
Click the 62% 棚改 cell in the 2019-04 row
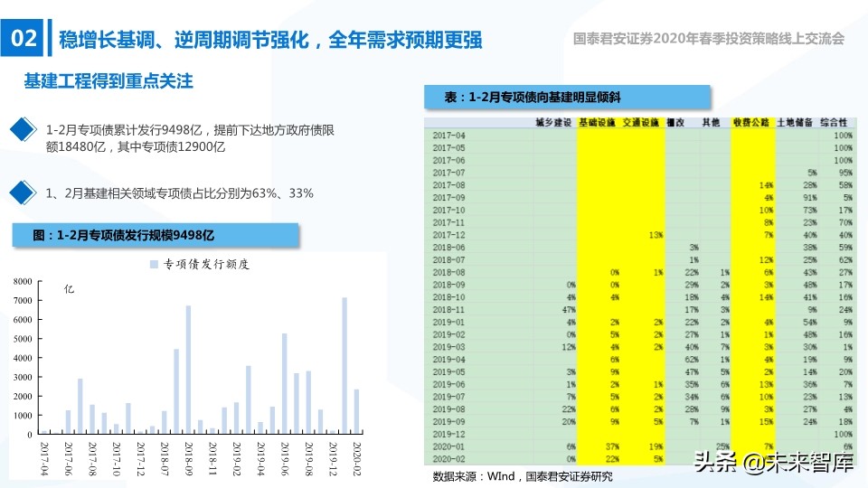[x=692, y=359]
